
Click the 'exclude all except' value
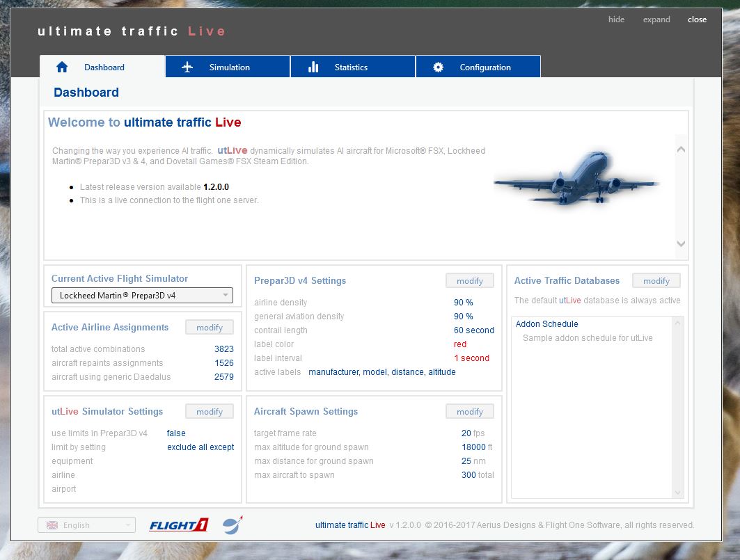point(200,447)
